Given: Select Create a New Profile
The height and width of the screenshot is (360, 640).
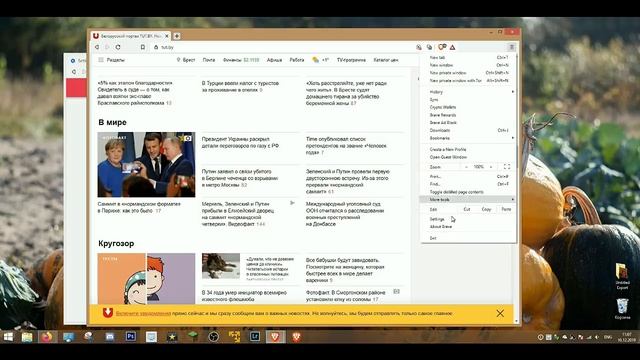Looking at the screenshot, I should (469, 149).
